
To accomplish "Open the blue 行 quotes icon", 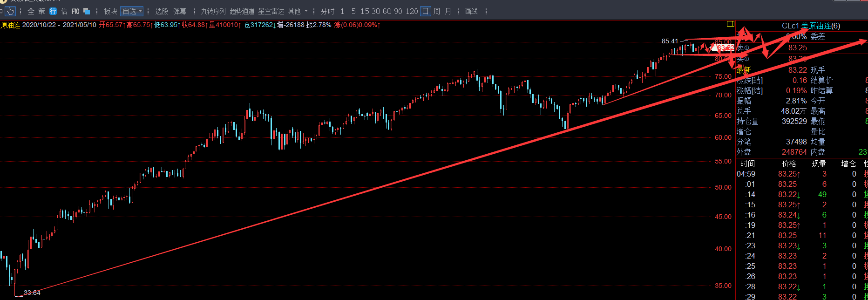I will (53, 11).
